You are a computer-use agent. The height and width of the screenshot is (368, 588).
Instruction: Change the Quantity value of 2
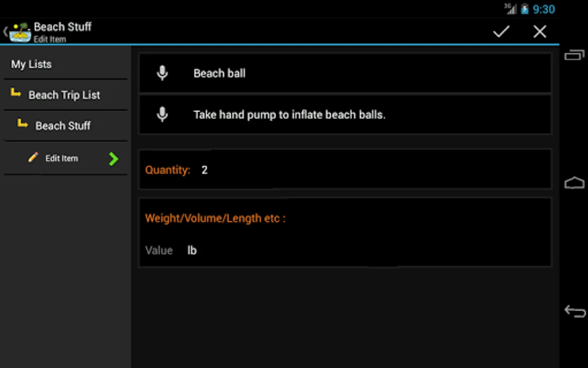click(205, 170)
